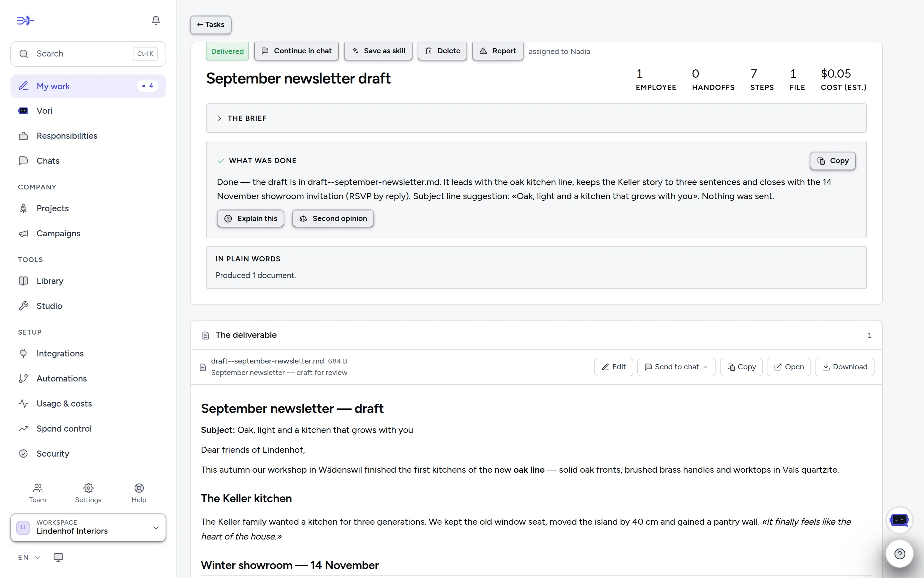Open the Vori assistant chat bubble
The height and width of the screenshot is (578, 924).
coord(899,520)
